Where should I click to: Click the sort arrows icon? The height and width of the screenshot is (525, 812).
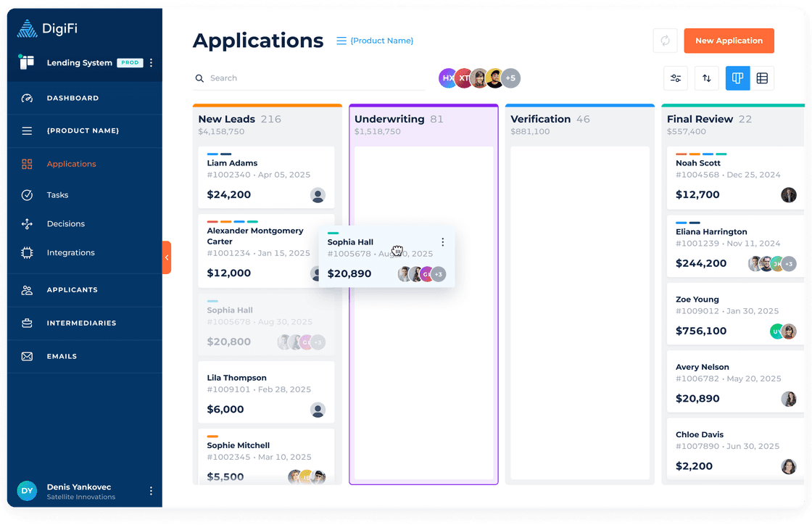click(706, 78)
